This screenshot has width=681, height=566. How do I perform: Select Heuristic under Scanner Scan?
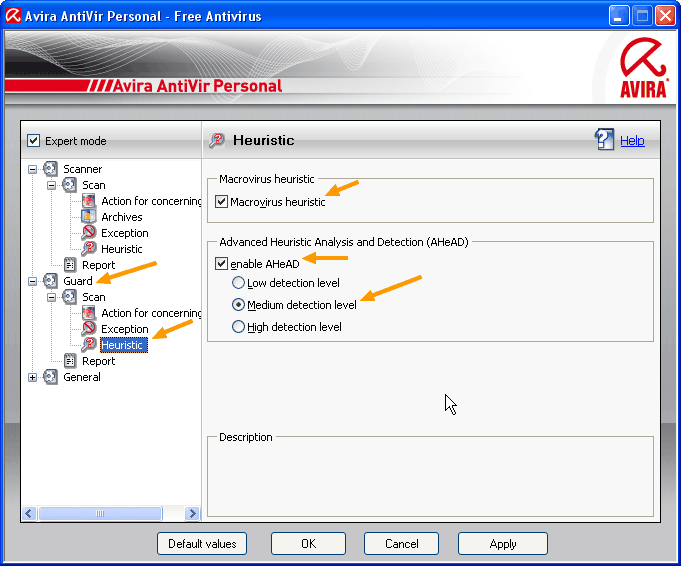(x=121, y=249)
